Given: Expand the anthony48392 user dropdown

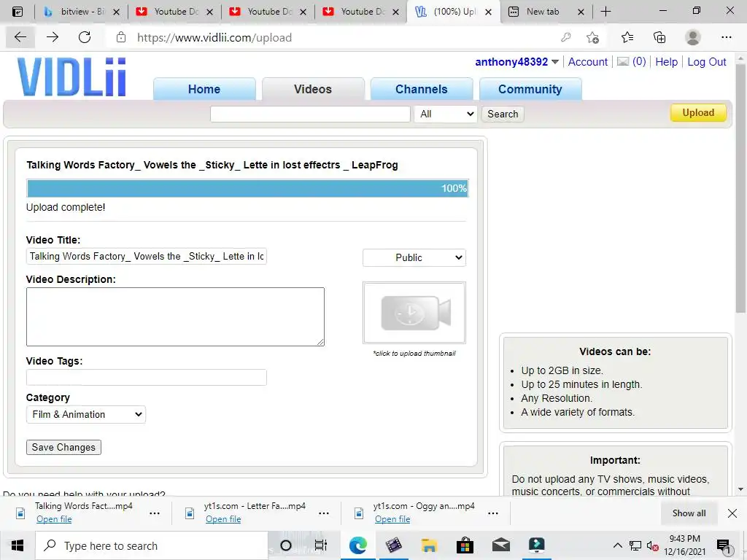Looking at the screenshot, I should click(x=555, y=62).
